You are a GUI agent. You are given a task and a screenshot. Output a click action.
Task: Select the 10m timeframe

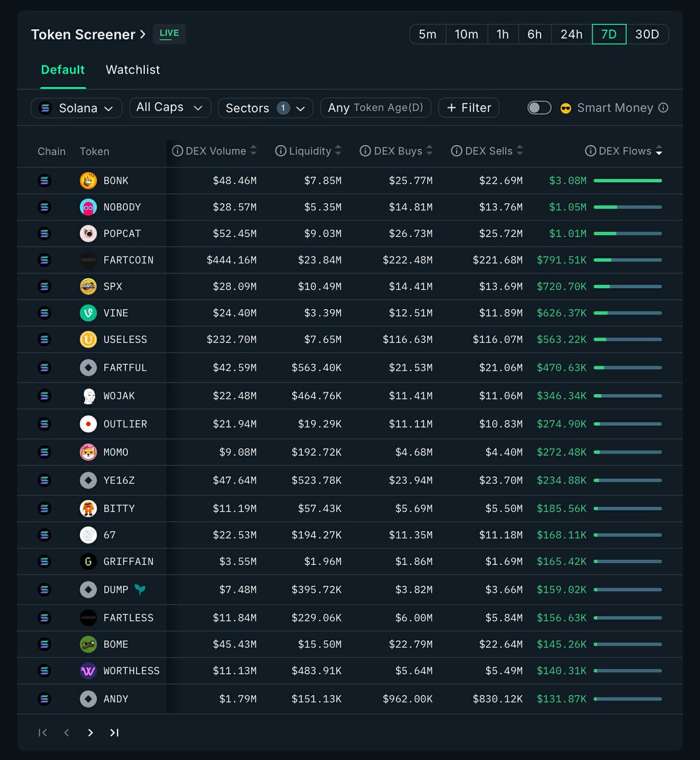466,34
